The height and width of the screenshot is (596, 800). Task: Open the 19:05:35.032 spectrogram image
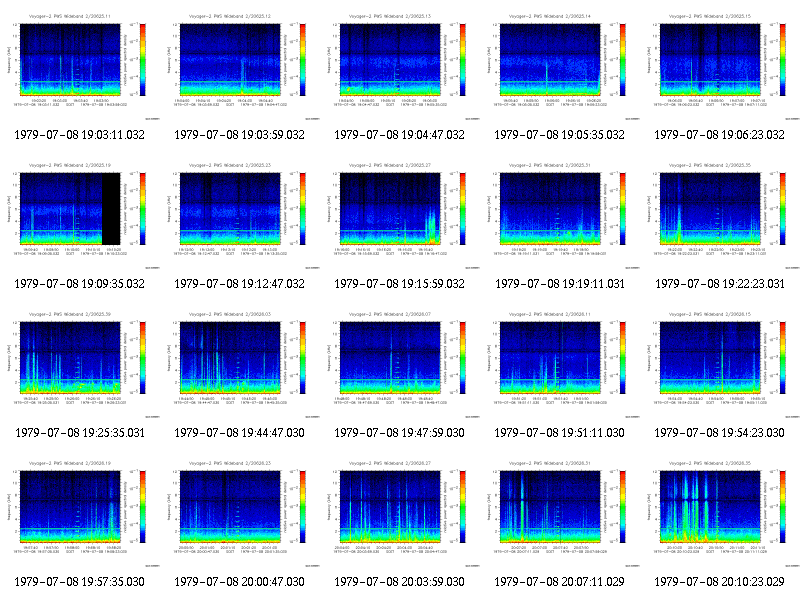[x=560, y=65]
